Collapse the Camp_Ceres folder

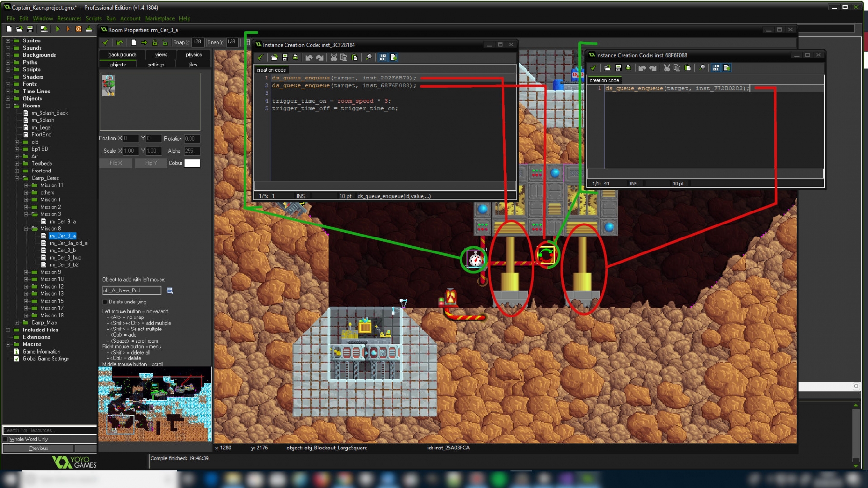point(17,178)
